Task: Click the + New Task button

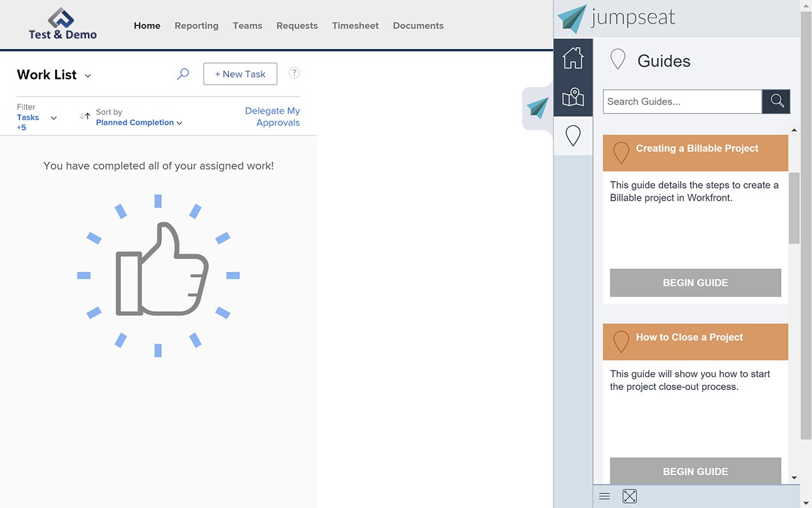Action: tap(240, 74)
